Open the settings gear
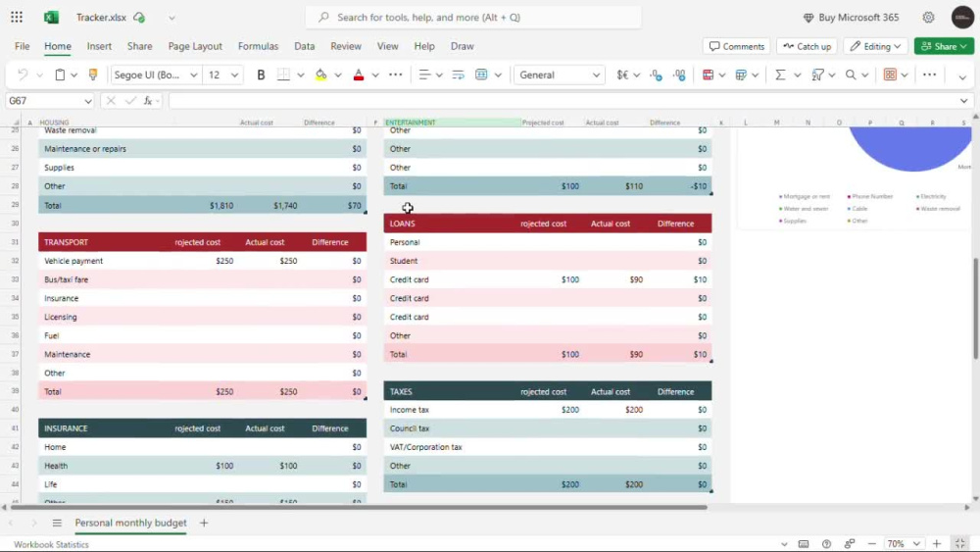 (929, 17)
